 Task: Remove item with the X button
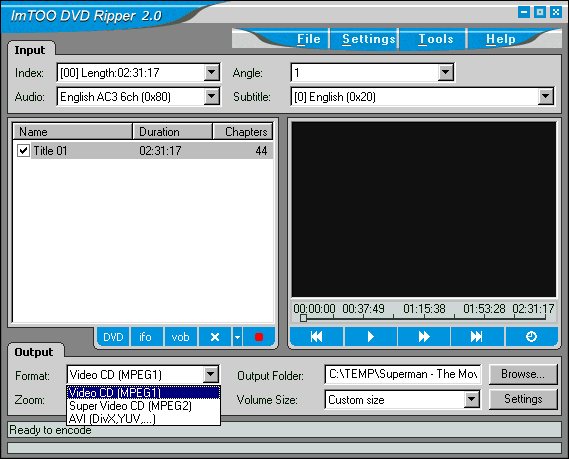tap(215, 337)
